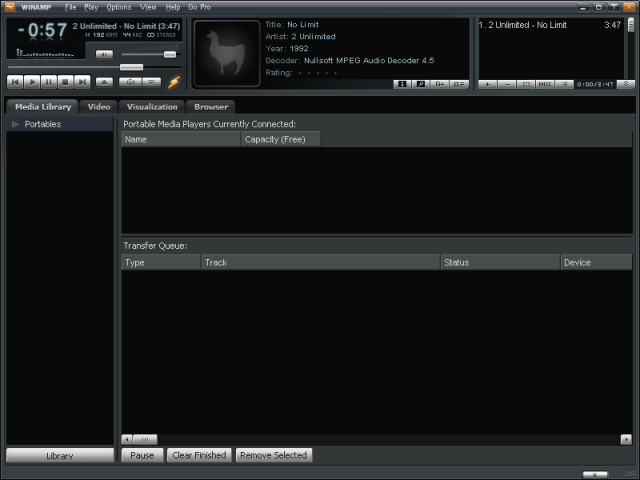Screen dimensions: 640x480
Task: Open the Options menu
Action: click(x=119, y=7)
